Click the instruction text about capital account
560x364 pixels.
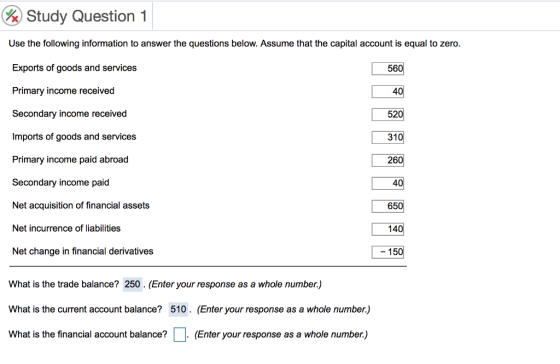click(235, 44)
